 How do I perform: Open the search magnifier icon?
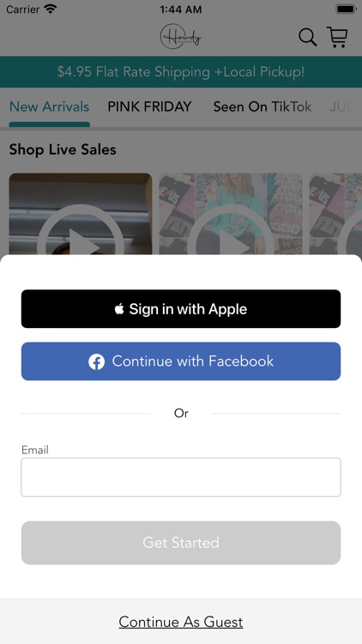click(307, 38)
